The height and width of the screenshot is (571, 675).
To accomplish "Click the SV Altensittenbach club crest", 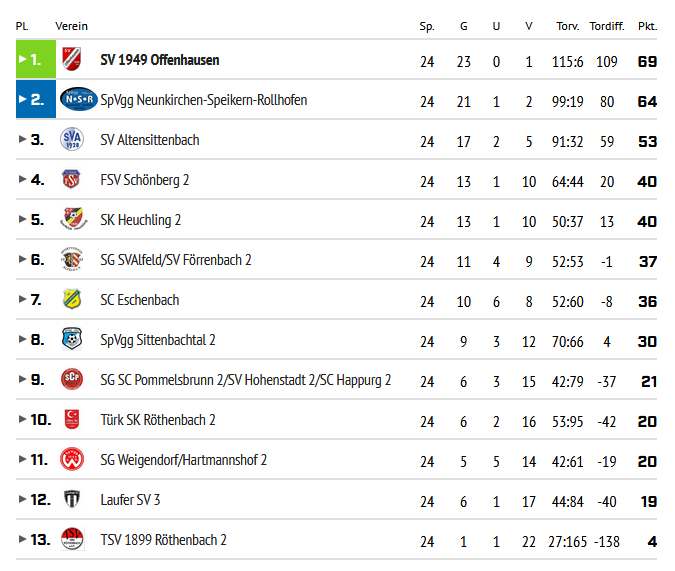I will (x=72, y=140).
